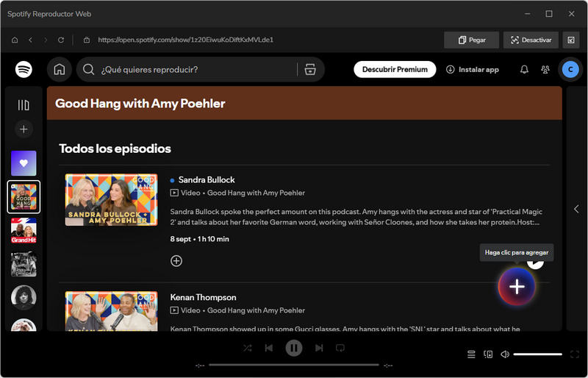Go forward with the browser forward arrow
The image size is (588, 378).
click(x=46, y=40)
